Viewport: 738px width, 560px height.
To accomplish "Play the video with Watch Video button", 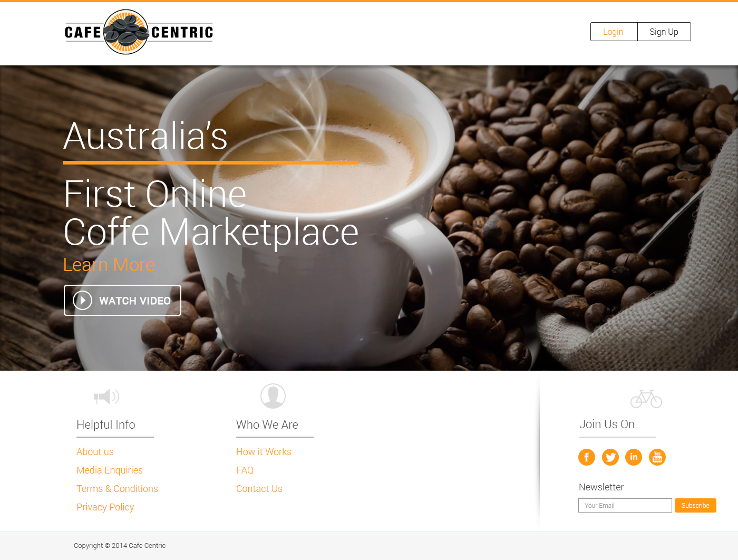I will tap(122, 301).
